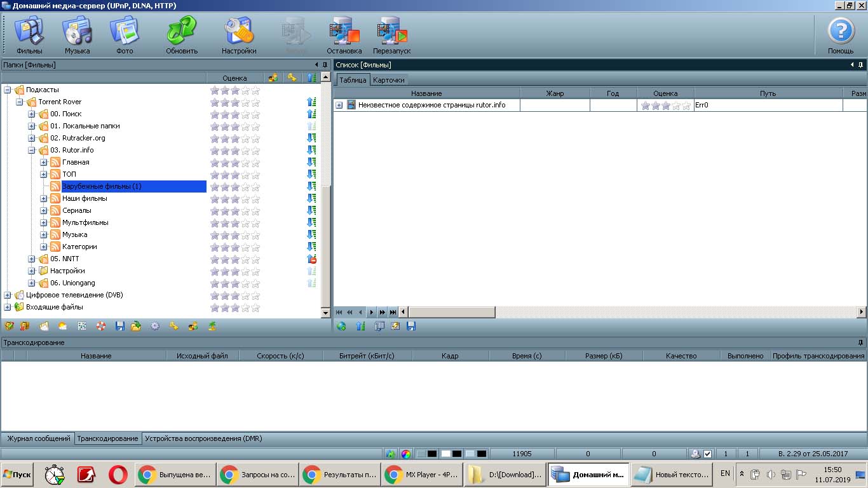Restart the server via Перезапуск icon

pos(391,34)
